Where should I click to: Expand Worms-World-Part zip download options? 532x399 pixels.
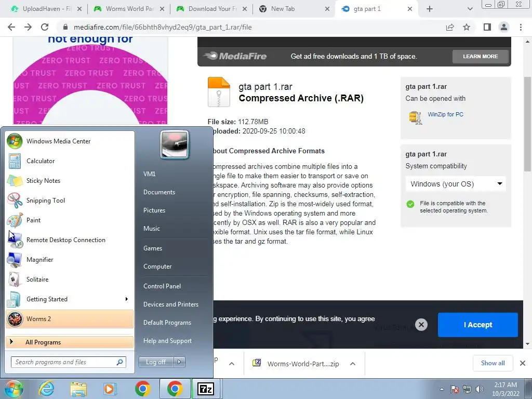(x=353, y=364)
